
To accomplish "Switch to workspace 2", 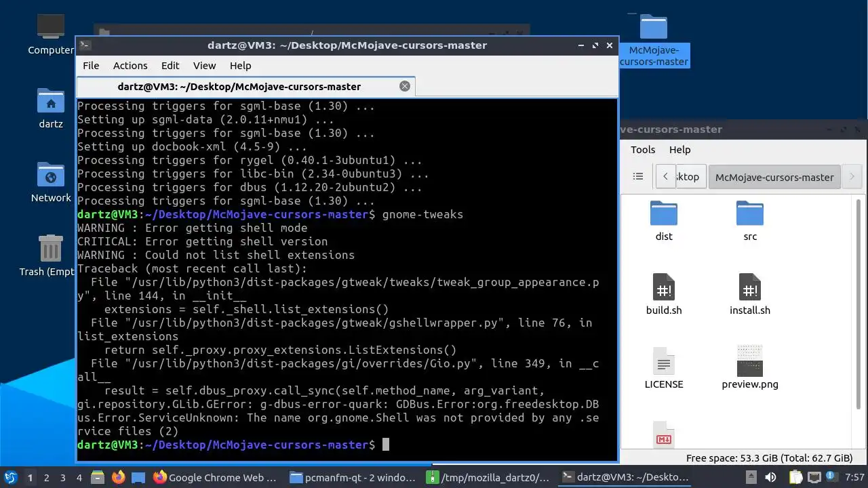I will [46, 477].
